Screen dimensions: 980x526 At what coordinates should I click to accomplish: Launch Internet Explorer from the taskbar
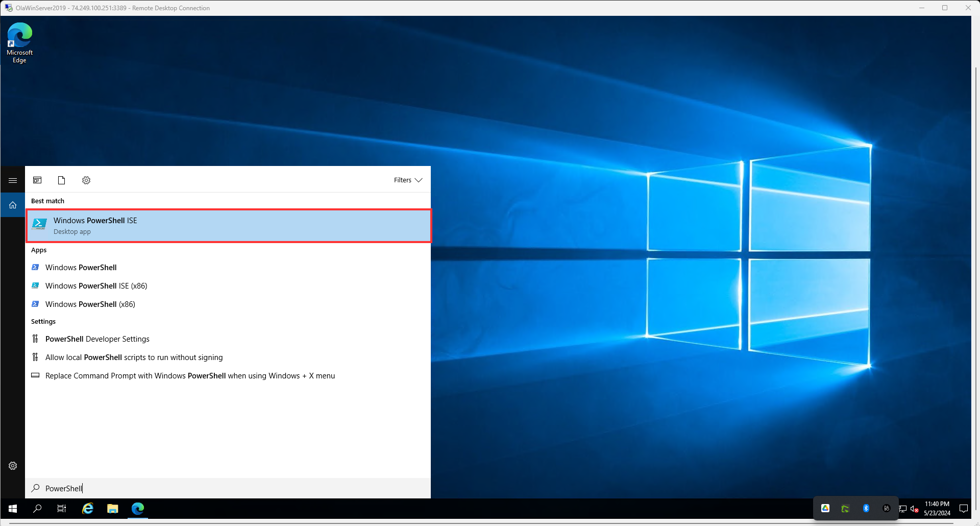point(87,509)
